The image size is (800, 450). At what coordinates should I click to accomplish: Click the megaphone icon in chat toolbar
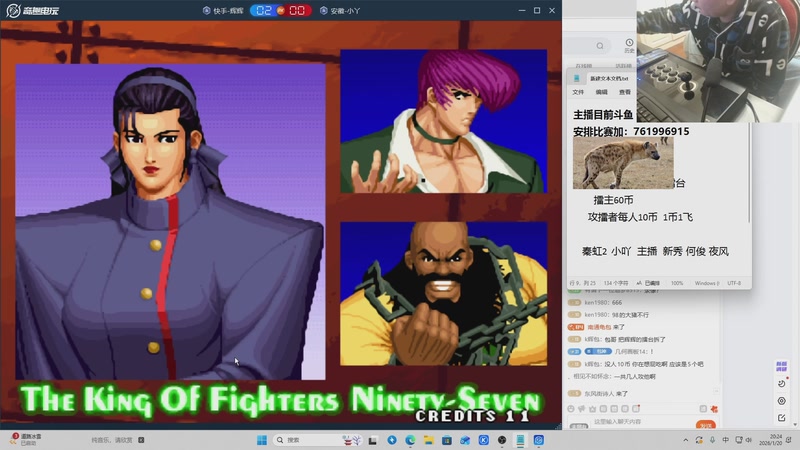click(x=582, y=409)
